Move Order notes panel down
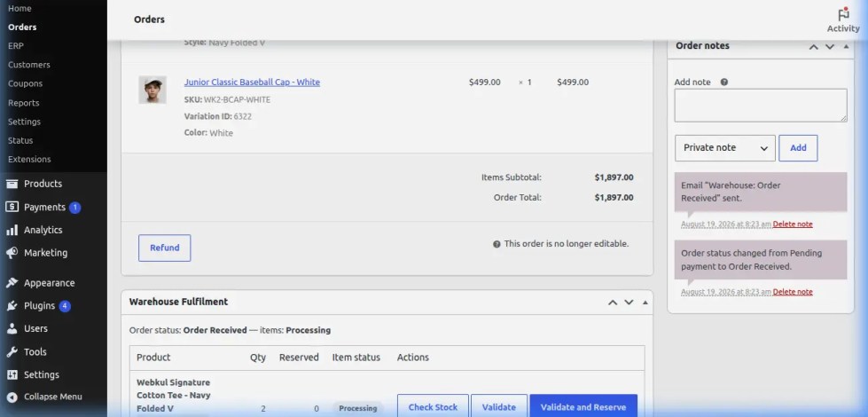The height and width of the screenshot is (417, 868). [829, 46]
